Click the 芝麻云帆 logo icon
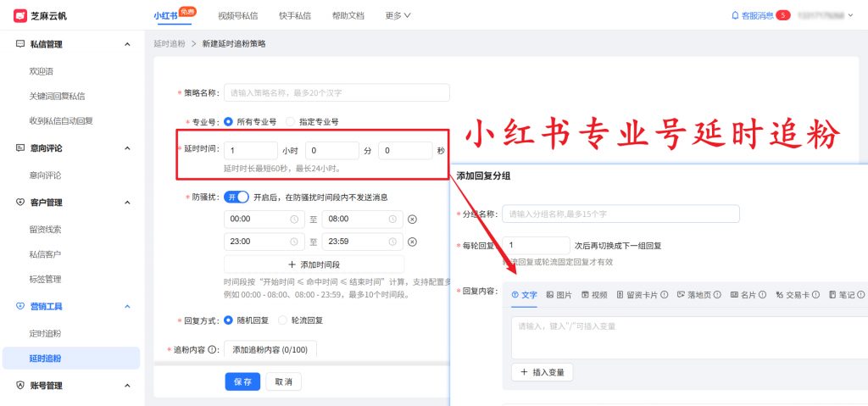Image resolution: width=868 pixels, height=406 pixels. click(x=20, y=15)
